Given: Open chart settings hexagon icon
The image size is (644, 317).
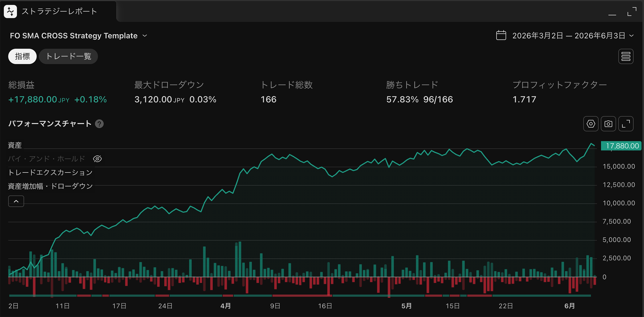Looking at the screenshot, I should pos(591,124).
